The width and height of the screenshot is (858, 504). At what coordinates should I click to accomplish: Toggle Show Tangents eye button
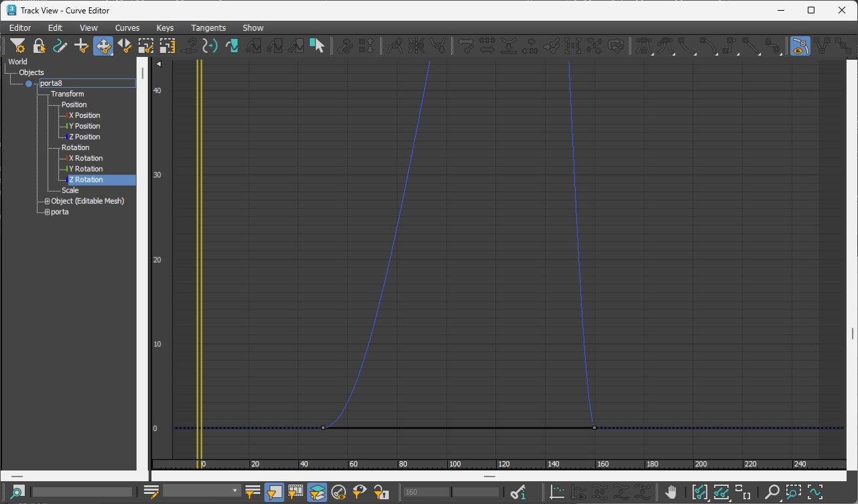(x=800, y=46)
